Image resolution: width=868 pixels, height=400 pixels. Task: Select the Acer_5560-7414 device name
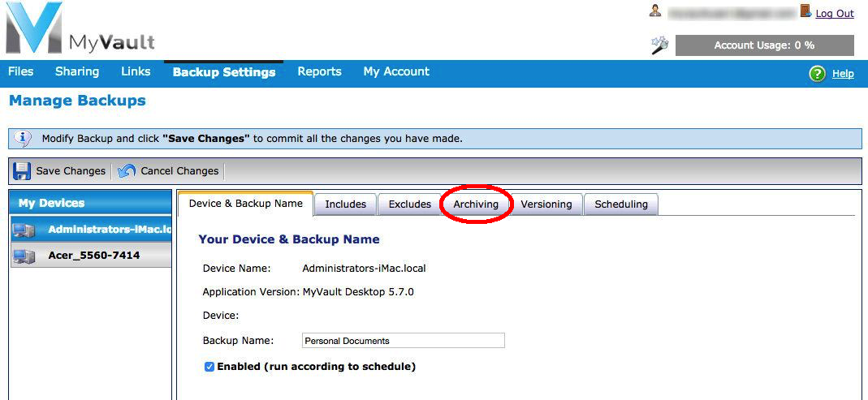94,256
